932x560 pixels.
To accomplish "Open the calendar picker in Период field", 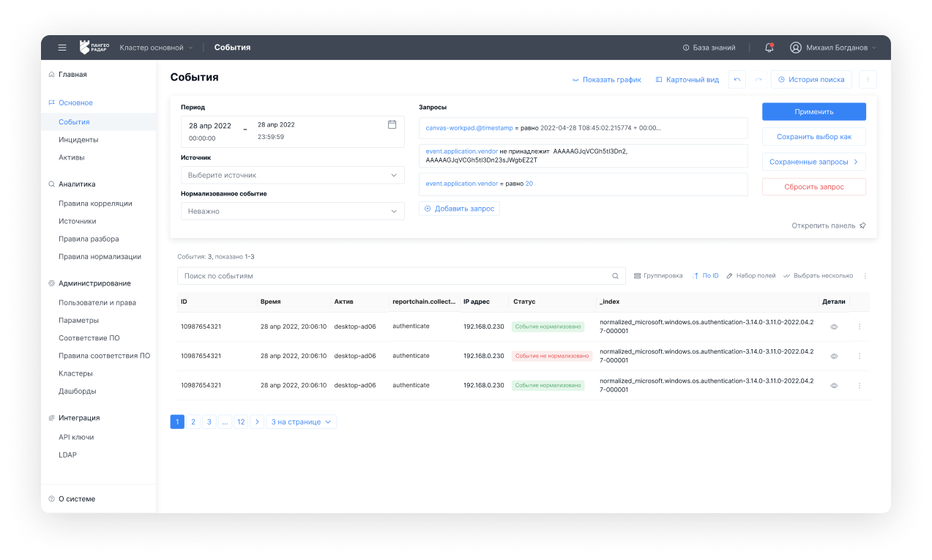I will pos(392,124).
